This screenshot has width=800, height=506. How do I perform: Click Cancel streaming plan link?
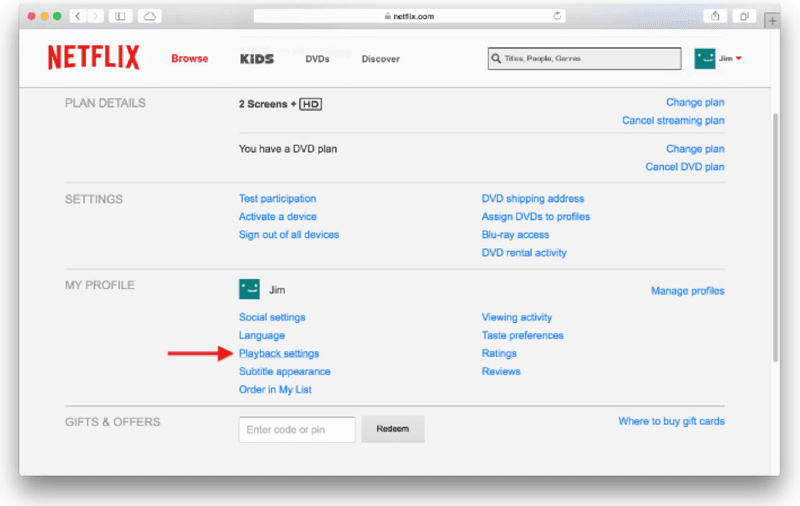(x=673, y=120)
